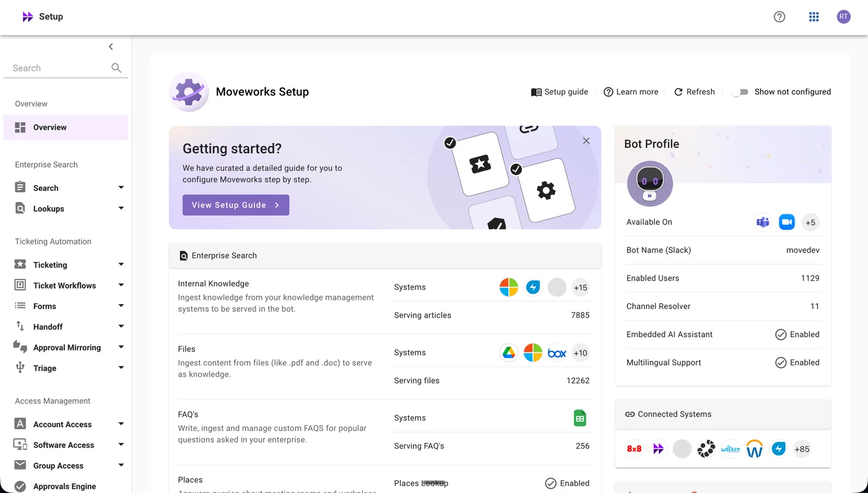The image size is (868, 493).
Task: Click the Microsoft Teams icon in Available On
Action: pos(763,222)
